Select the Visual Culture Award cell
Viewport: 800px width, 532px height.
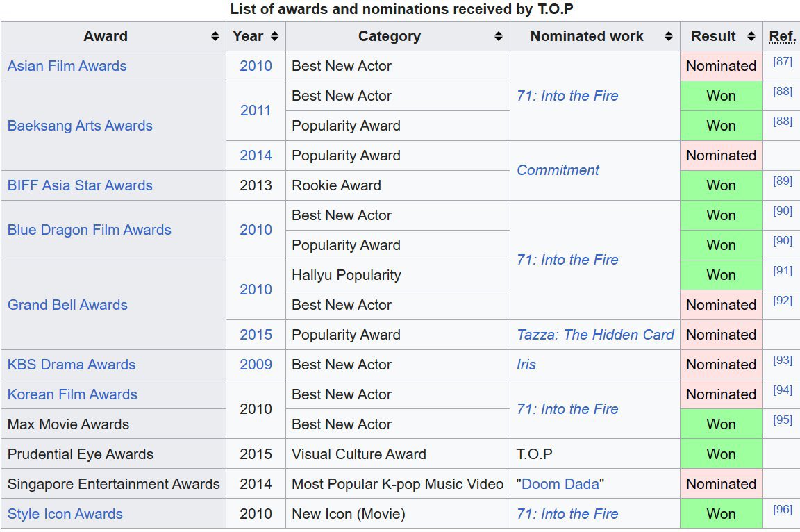[397, 454]
